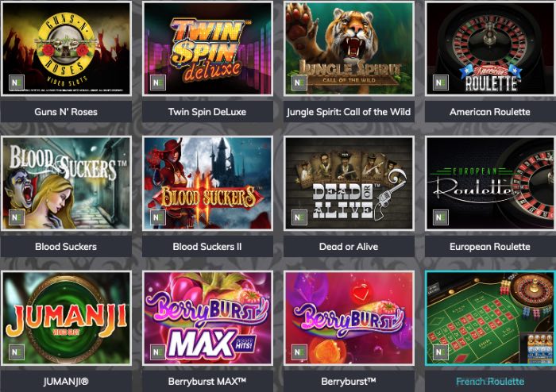Click NetEnt badge on Twin Spin Deluxe thumbnail

click(x=158, y=83)
